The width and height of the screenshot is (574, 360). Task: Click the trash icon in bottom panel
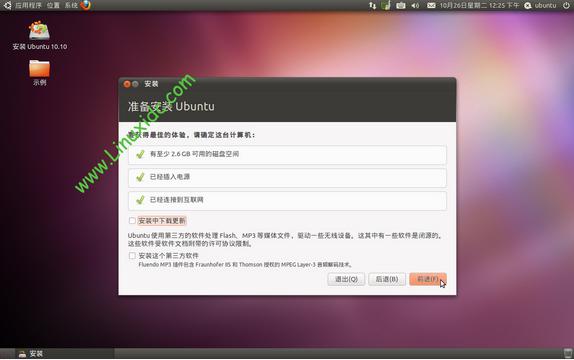click(x=568, y=353)
